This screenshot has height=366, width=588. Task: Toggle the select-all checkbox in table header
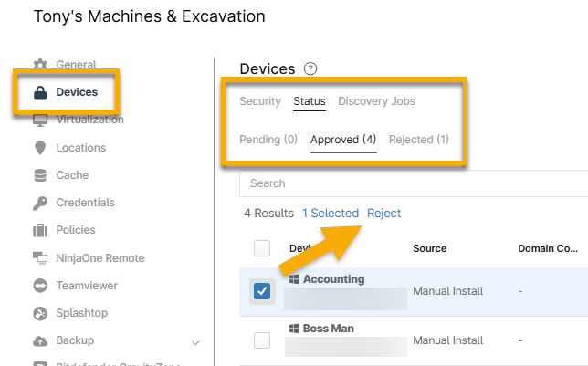pyautogui.click(x=262, y=248)
